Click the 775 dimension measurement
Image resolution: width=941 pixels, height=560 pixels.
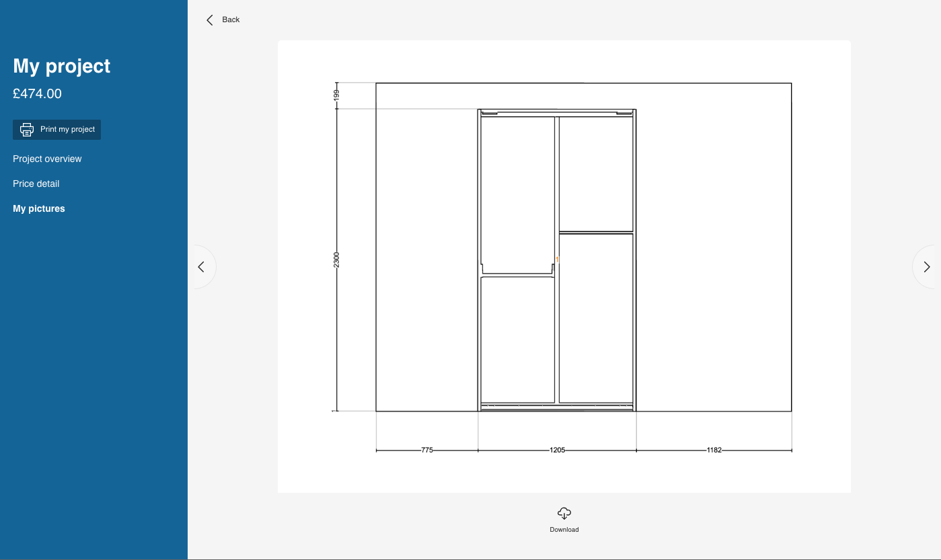tap(427, 450)
